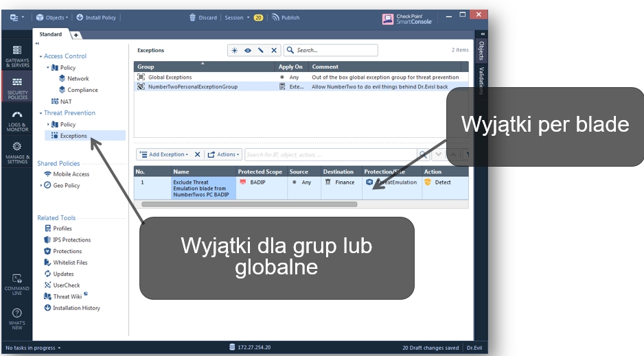The width and height of the screenshot is (644, 356).
Task: Open the Command Line tool
Action: (x=17, y=284)
